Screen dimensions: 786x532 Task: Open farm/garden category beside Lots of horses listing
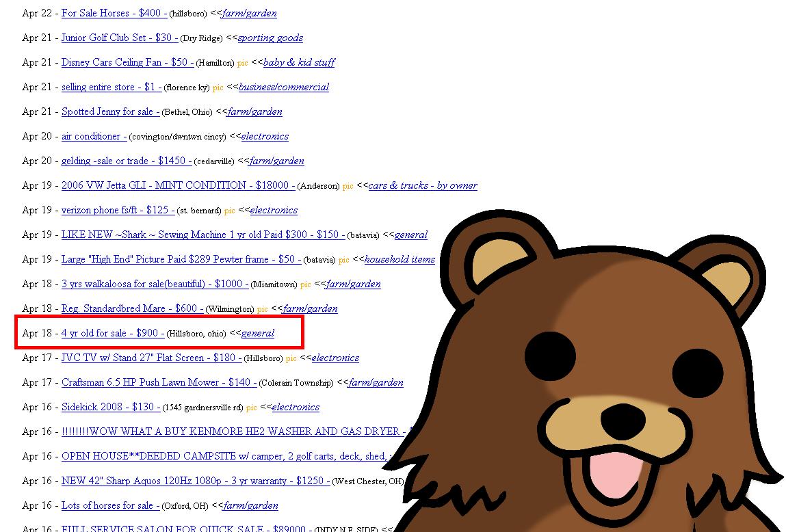(x=250, y=505)
